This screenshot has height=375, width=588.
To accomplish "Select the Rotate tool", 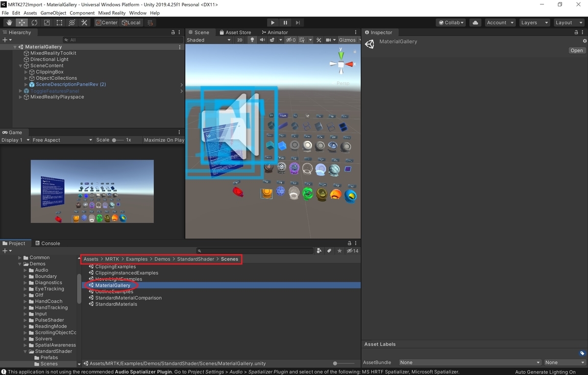I will point(34,23).
